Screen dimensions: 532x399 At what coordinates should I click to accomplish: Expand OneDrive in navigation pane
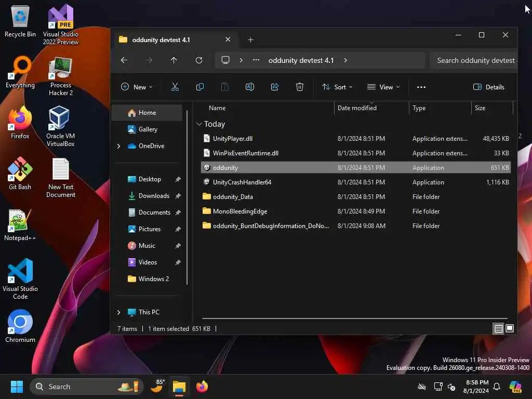coord(119,146)
